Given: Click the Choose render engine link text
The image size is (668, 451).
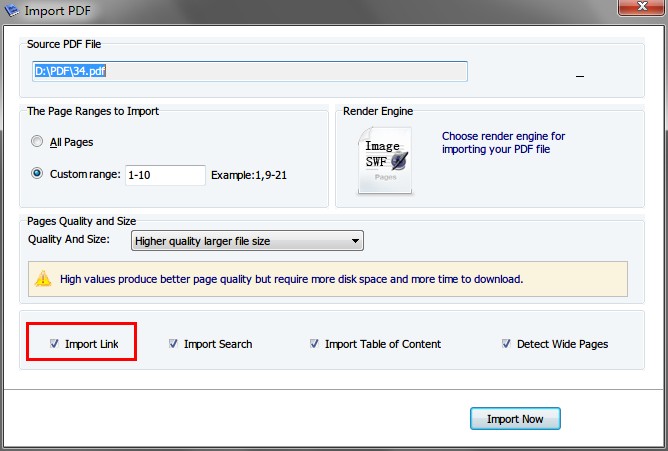Looking at the screenshot, I should tap(503, 143).
